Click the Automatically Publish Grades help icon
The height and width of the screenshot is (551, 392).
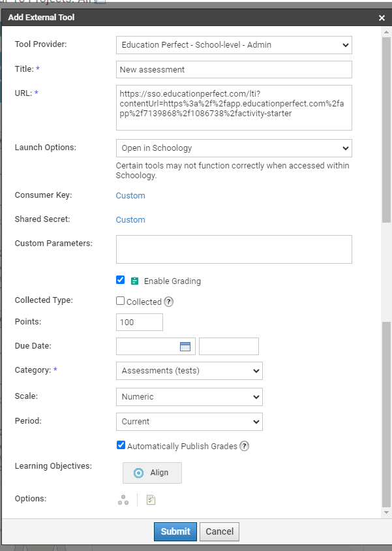tap(244, 446)
